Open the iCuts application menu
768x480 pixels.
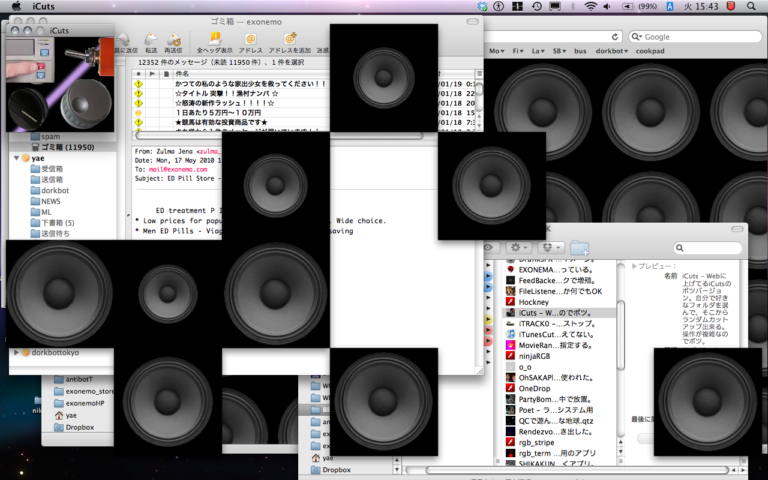(x=44, y=6)
